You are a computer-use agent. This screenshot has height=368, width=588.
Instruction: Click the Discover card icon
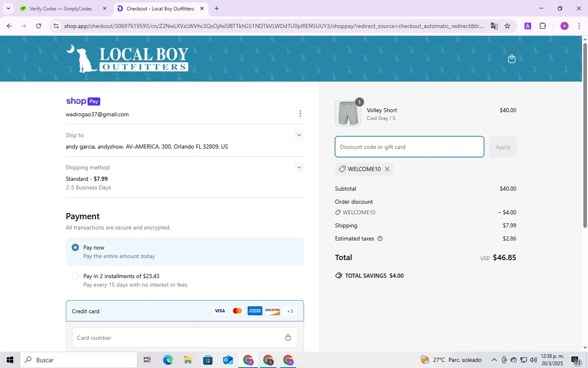click(272, 311)
